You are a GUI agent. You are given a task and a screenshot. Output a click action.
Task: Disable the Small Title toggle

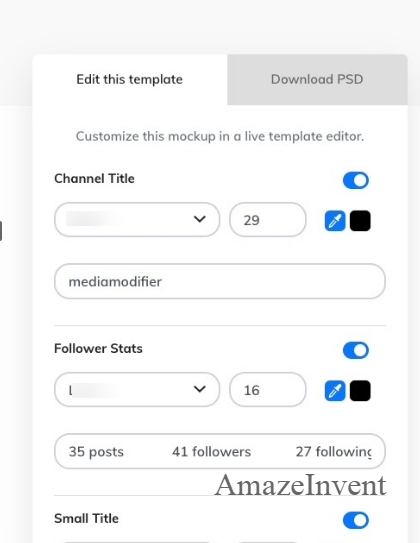click(356, 520)
